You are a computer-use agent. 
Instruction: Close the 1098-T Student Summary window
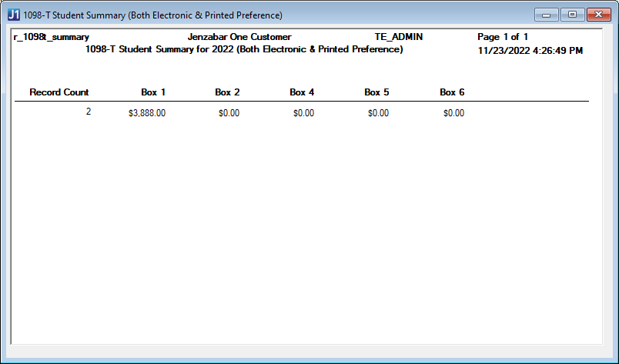pyautogui.click(x=597, y=15)
